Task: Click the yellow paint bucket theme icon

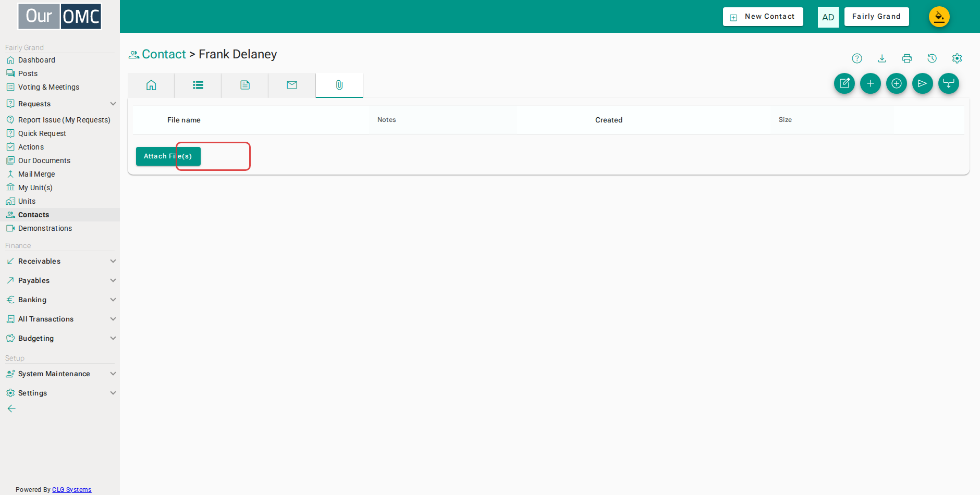Action: tap(939, 17)
